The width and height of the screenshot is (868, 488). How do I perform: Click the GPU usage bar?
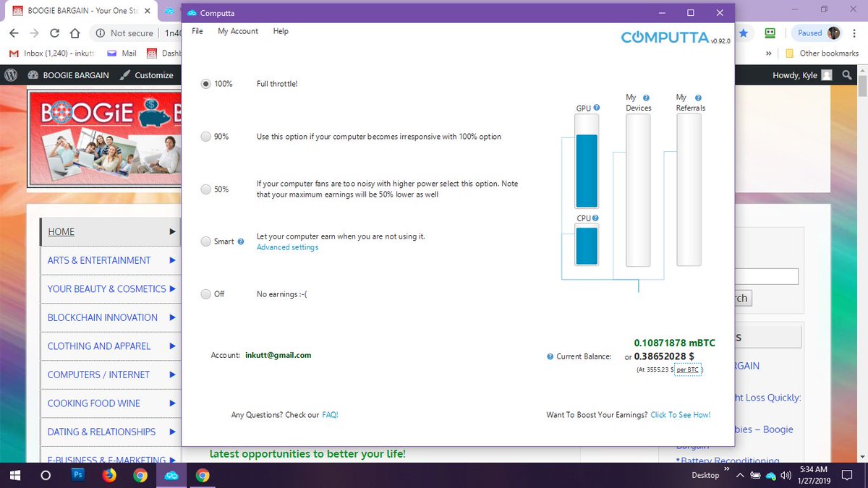(587, 161)
